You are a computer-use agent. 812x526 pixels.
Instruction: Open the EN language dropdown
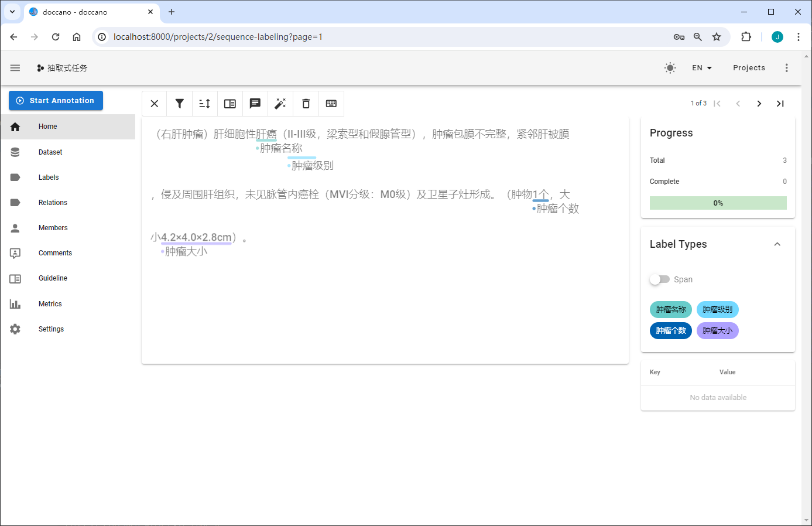701,68
